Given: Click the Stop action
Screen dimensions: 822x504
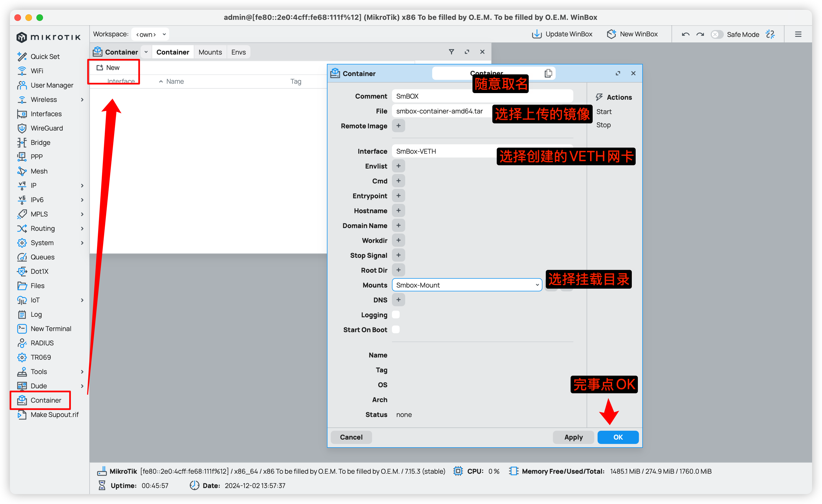Looking at the screenshot, I should (x=603, y=125).
